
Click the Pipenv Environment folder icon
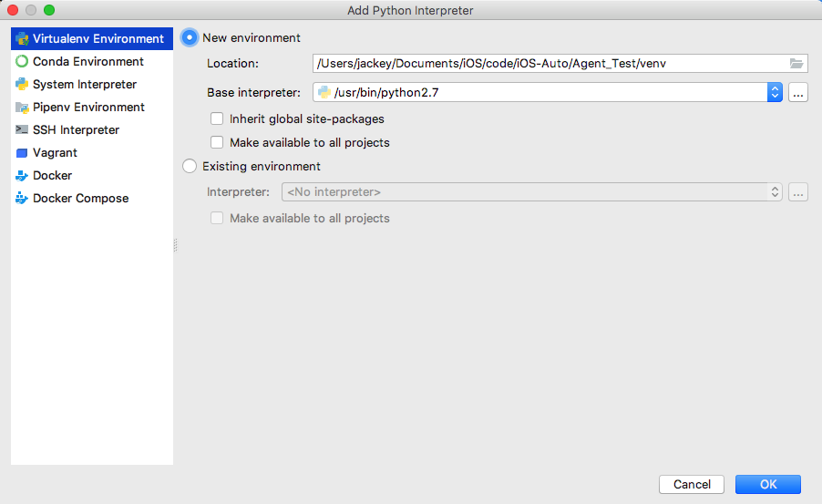[x=22, y=108]
